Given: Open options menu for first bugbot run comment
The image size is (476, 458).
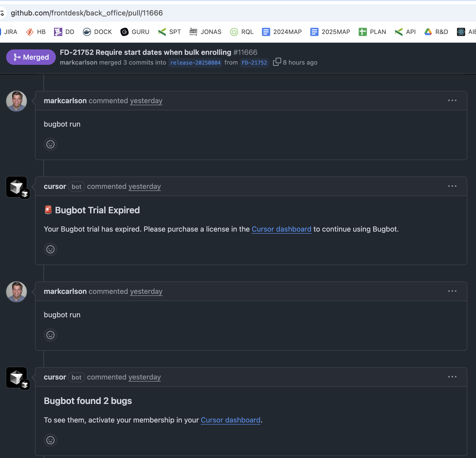Looking at the screenshot, I should pyautogui.click(x=452, y=100).
